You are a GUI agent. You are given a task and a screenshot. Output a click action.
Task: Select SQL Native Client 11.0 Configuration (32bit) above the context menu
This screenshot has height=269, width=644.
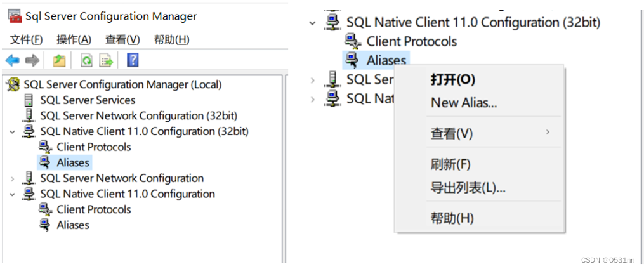pyautogui.click(x=473, y=23)
